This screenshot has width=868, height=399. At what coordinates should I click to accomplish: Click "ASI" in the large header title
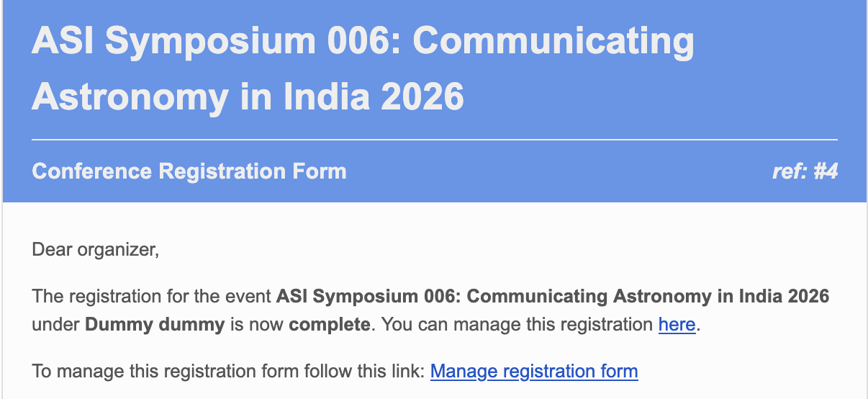pos(63,41)
